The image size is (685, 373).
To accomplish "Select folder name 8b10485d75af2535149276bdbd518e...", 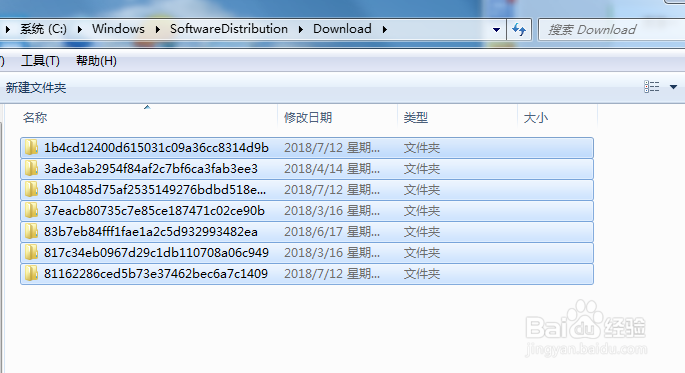I will tap(155, 190).
